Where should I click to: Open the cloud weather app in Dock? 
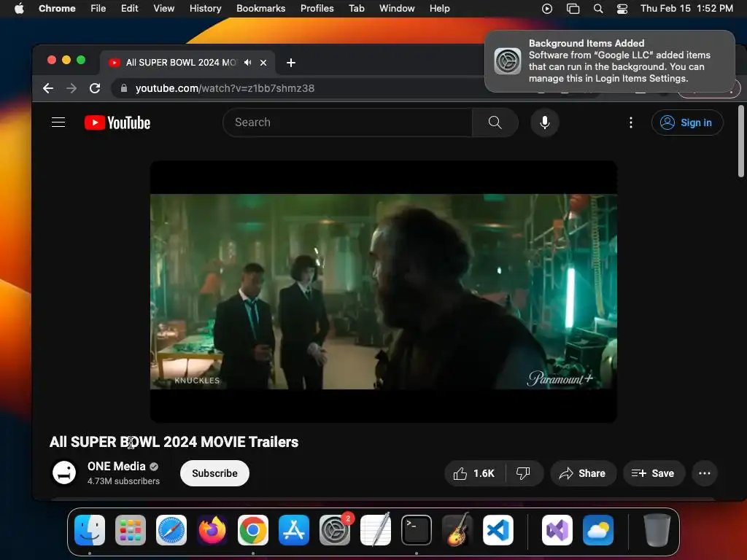click(x=598, y=530)
